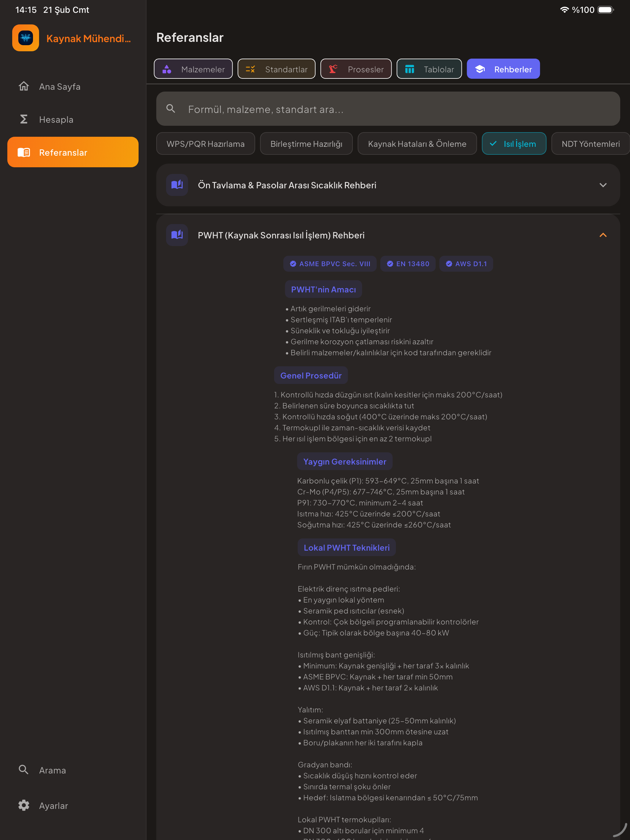Viewport: 630px width, 840px height.
Task: Click line 'Termokupl ile zaman-sıcaklık verisi kaydet'
Action: [352, 428]
